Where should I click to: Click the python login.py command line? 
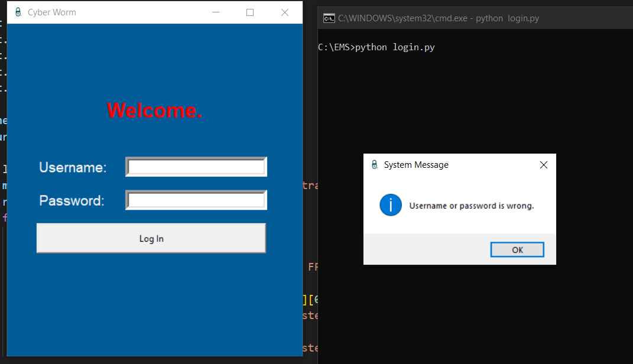pyautogui.click(x=376, y=47)
